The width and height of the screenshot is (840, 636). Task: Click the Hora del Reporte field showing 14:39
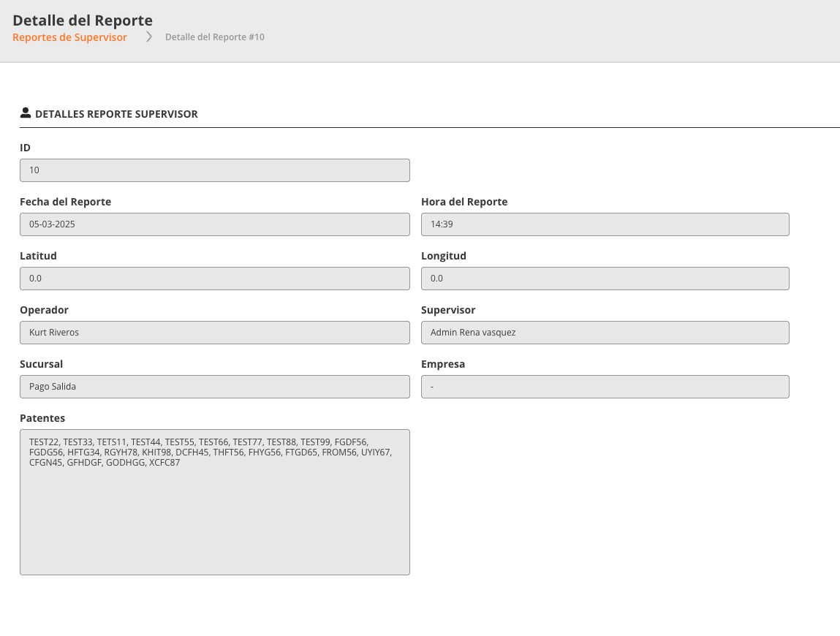(605, 224)
